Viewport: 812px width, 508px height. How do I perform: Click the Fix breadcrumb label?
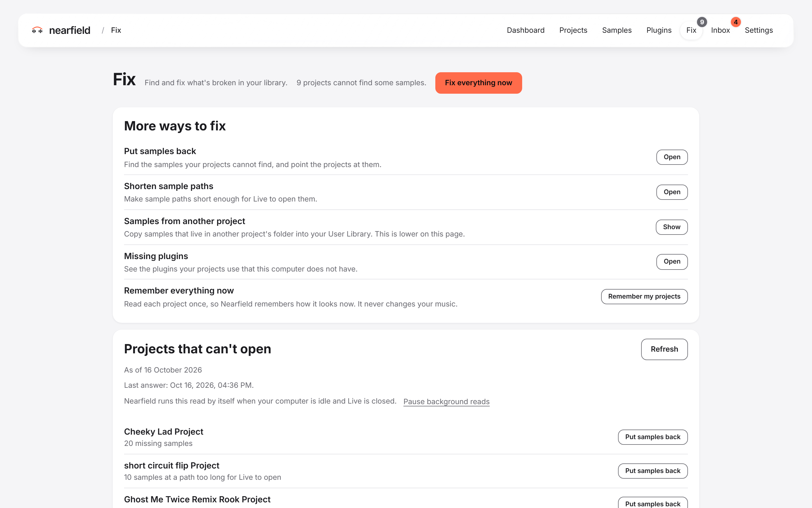pyautogui.click(x=116, y=30)
